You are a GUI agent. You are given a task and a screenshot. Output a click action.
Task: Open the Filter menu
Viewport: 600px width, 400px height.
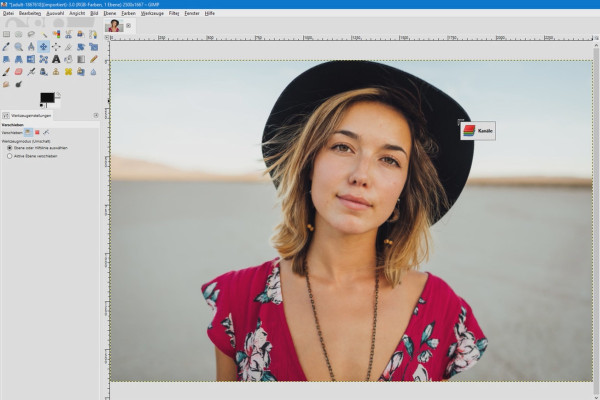pyautogui.click(x=174, y=13)
